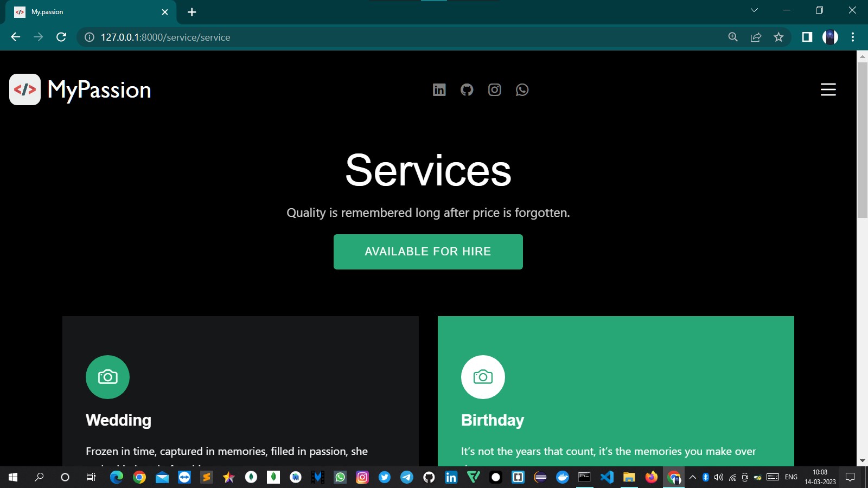Open the WhatsApp icon in page header
The height and width of the screenshot is (488, 868).
click(x=522, y=90)
